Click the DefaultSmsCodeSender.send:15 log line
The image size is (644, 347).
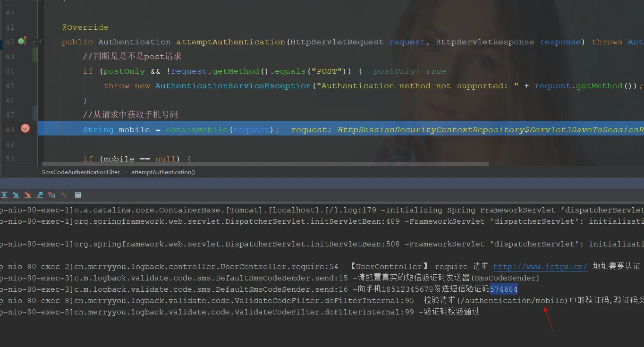coord(270,278)
